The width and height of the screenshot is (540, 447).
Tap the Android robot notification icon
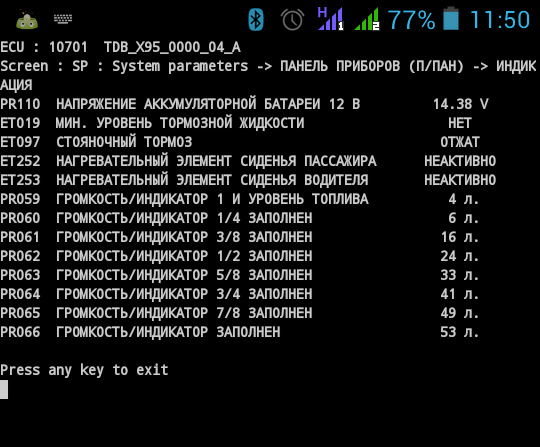point(27,20)
